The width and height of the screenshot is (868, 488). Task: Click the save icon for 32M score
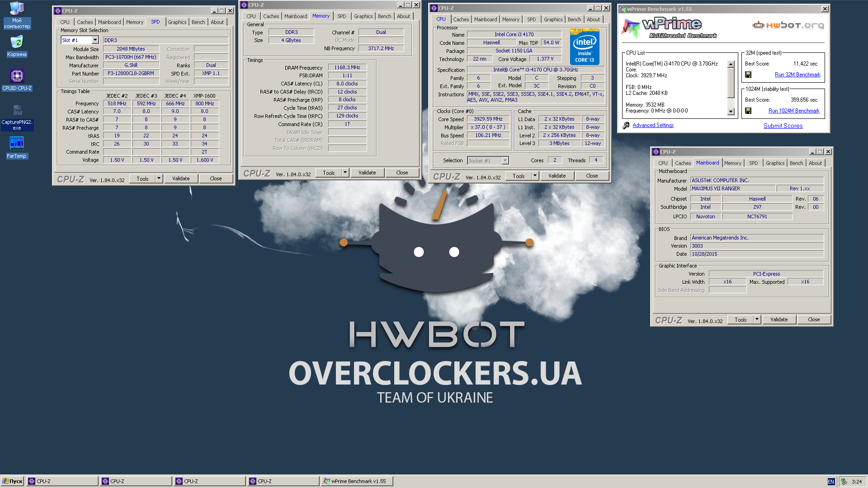tap(748, 75)
